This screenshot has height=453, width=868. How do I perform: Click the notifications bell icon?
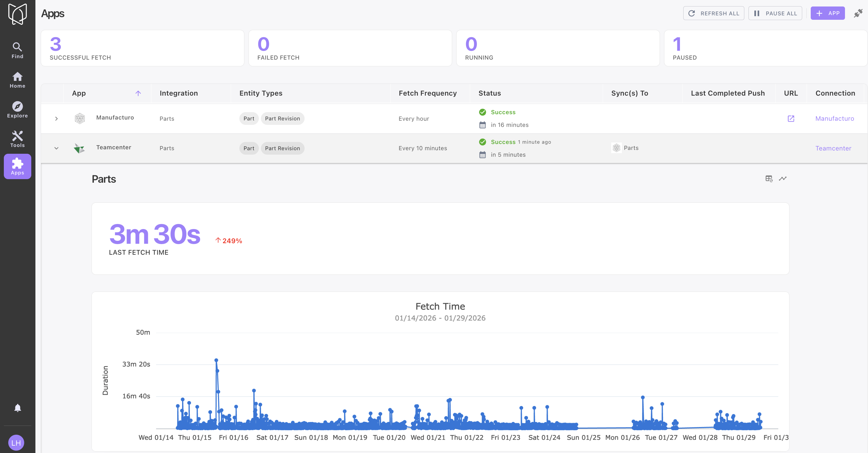click(x=17, y=408)
